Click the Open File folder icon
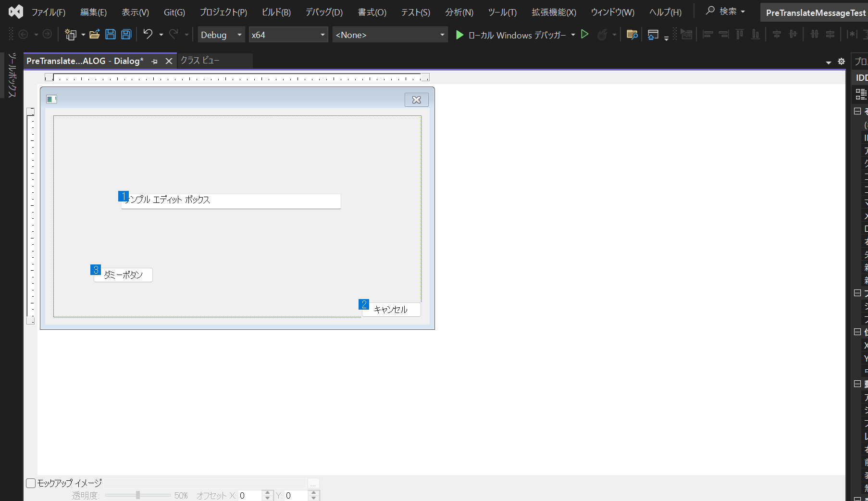Screen dimensions: 868x501 [95, 35]
